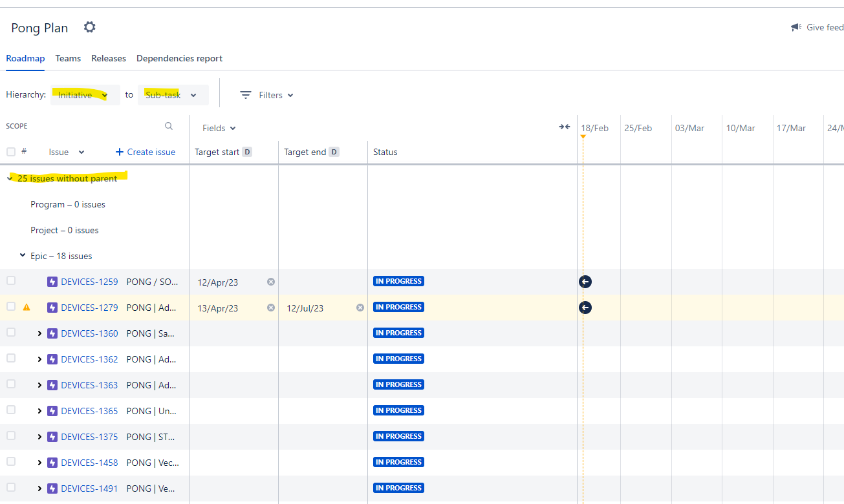Click epic icon of DEVICES-1259
844x504 pixels.
(x=52, y=282)
